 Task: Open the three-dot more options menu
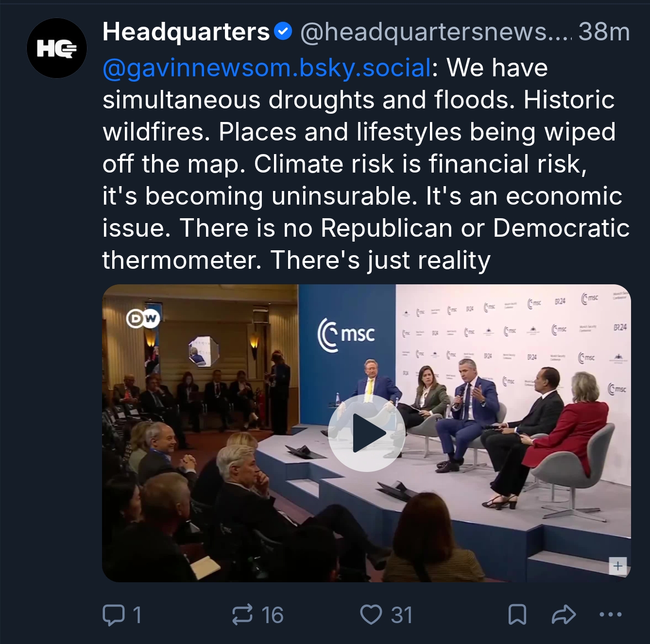click(x=610, y=615)
